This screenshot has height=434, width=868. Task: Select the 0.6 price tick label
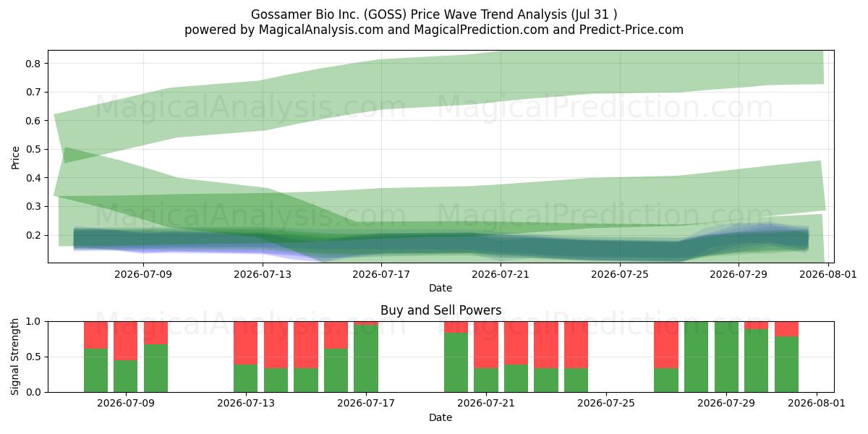pos(35,121)
